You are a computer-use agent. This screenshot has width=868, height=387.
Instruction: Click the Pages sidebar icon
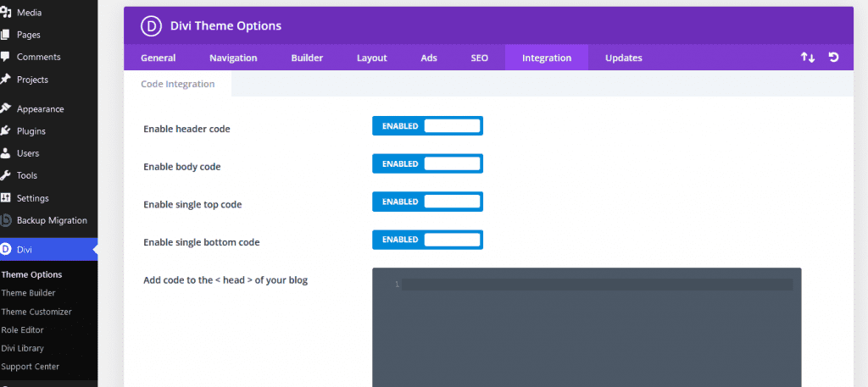[x=5, y=35]
